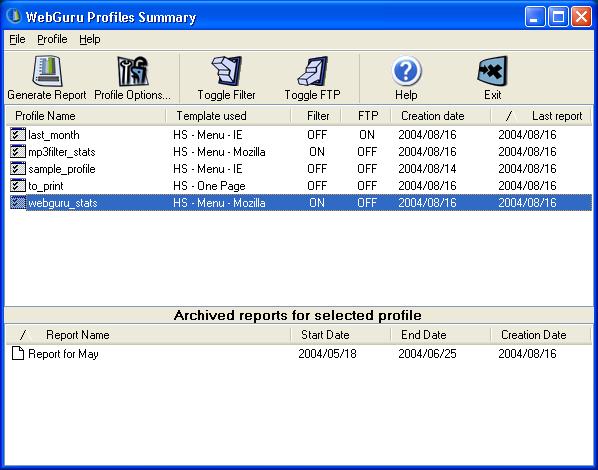Click the Toggle FTP toolbar icon
The image size is (598, 470).
tap(313, 71)
